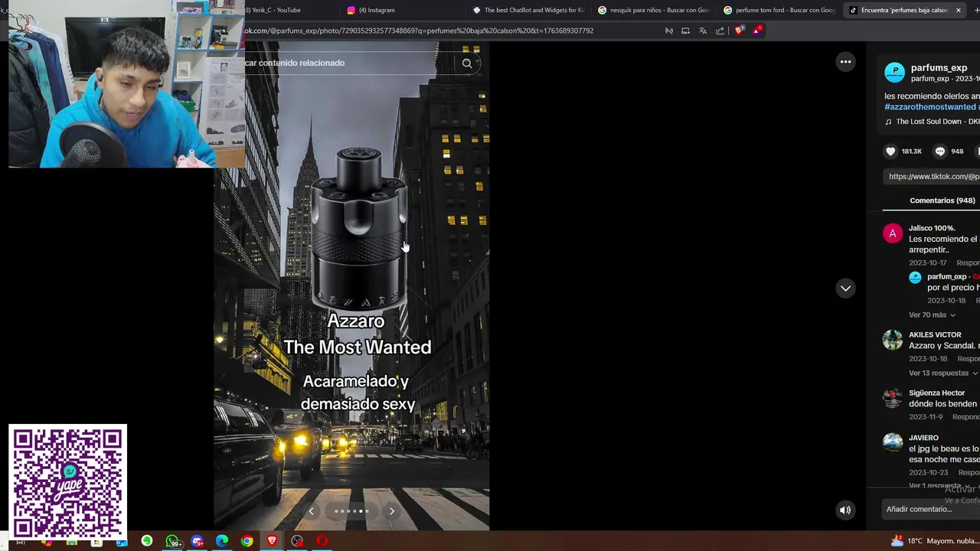This screenshot has width=980, height=551.
Task: Open JAVIERO commenter avatar
Action: pyautogui.click(x=893, y=442)
